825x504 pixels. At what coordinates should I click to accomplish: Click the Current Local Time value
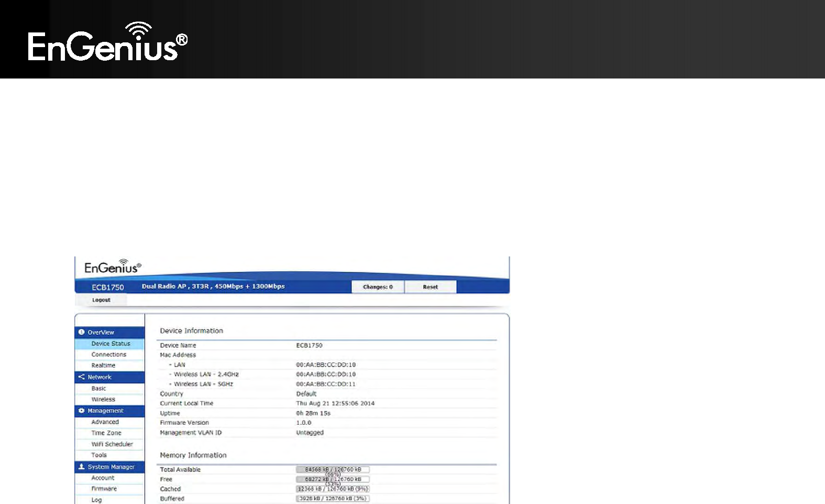tap(335, 404)
